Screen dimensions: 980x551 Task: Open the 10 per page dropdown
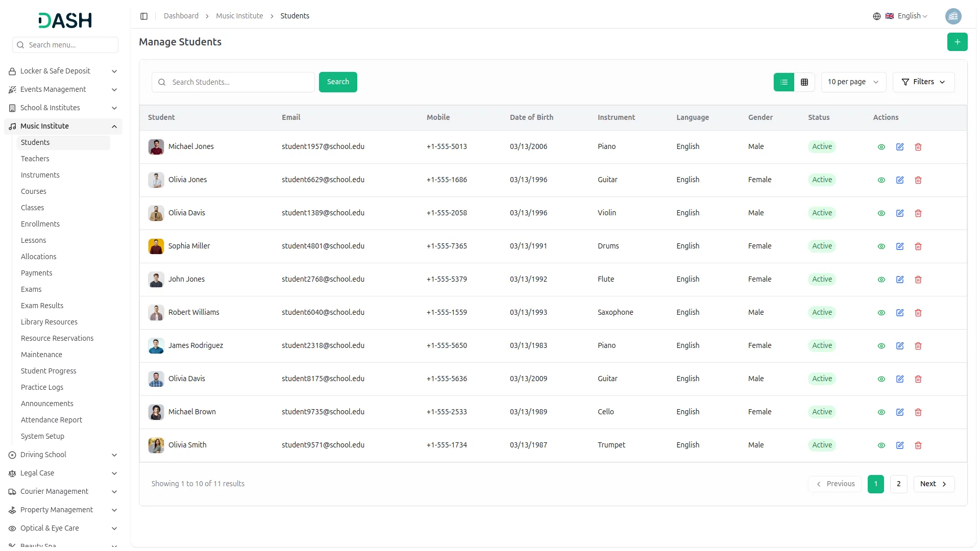tap(853, 82)
